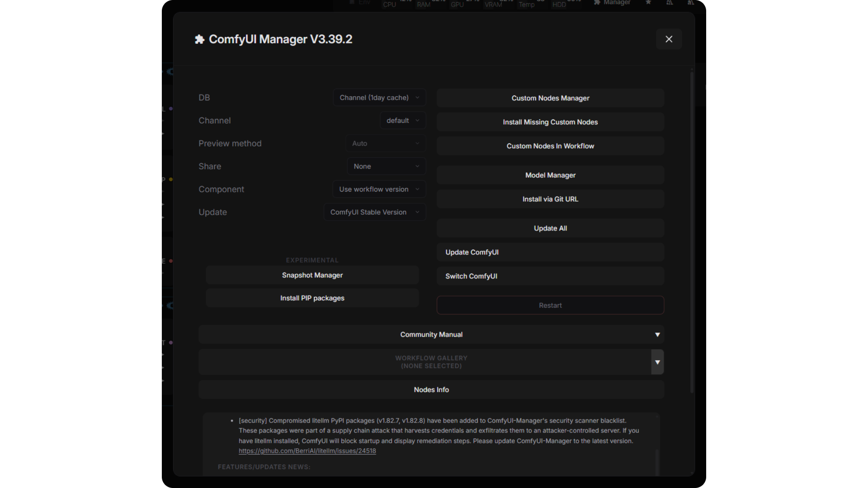Open the Channel default dropdown
Viewport: 868px width, 488px height.
tap(402, 121)
